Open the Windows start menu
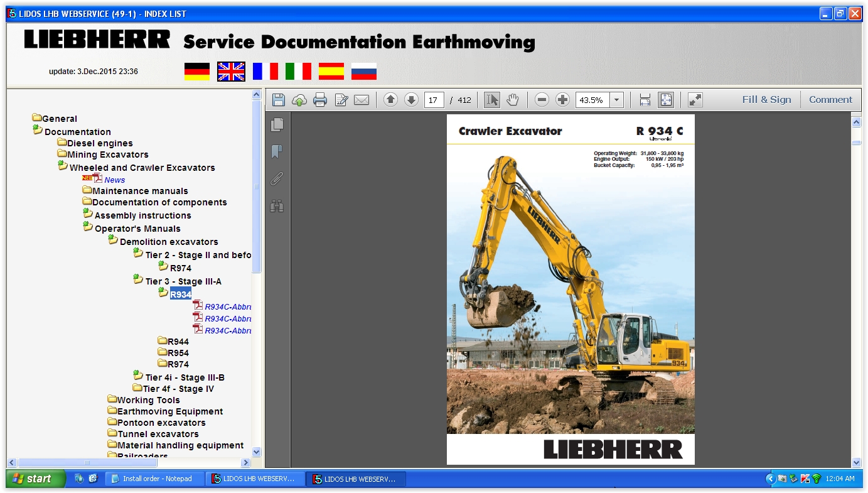The width and height of the screenshot is (868, 493). [35, 479]
